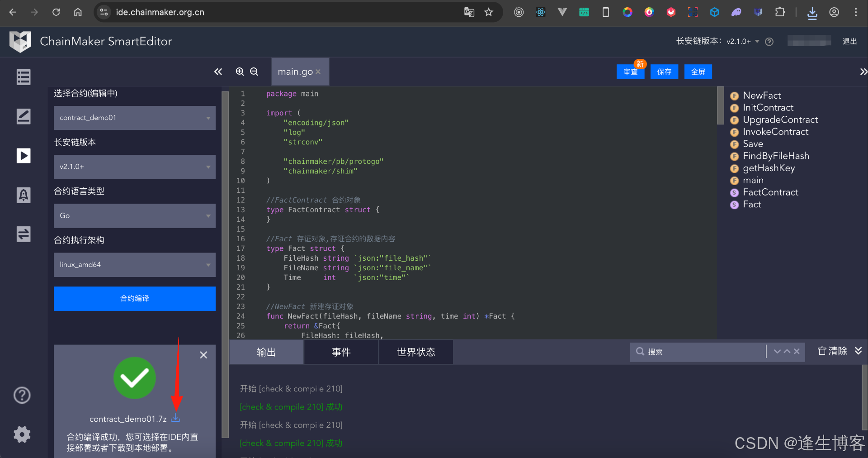Open the certificate sidebar icon
Screen dimensions: 868x458
(x=24, y=195)
